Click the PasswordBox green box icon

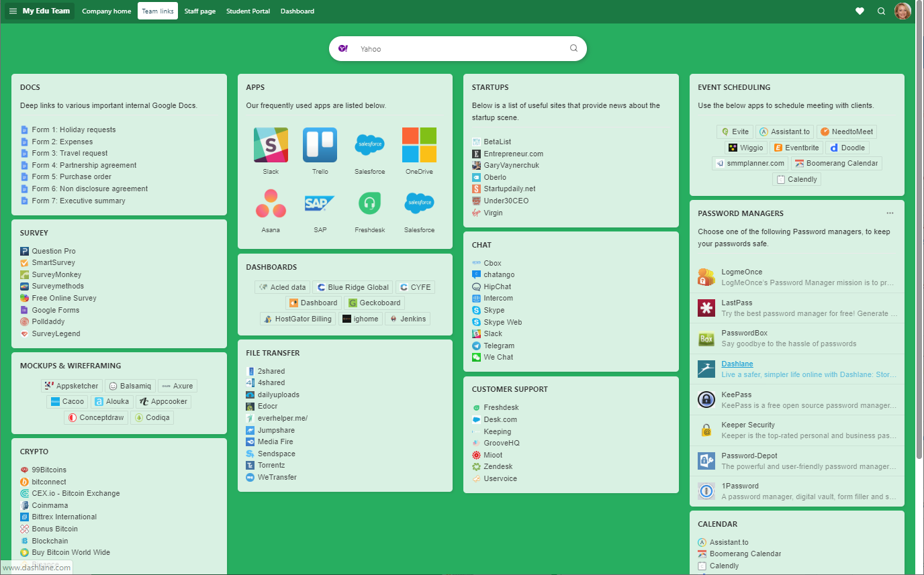[706, 338]
